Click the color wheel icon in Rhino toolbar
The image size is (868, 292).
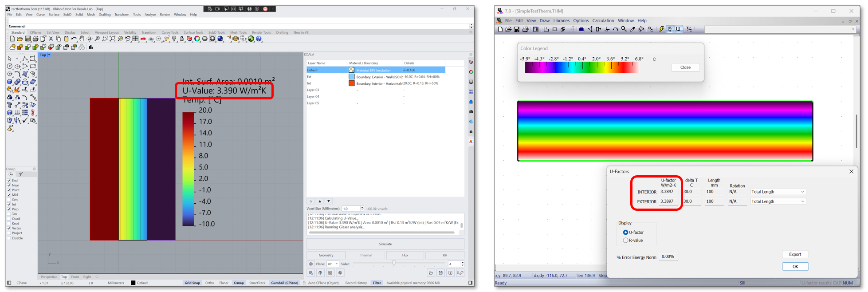coord(197,39)
